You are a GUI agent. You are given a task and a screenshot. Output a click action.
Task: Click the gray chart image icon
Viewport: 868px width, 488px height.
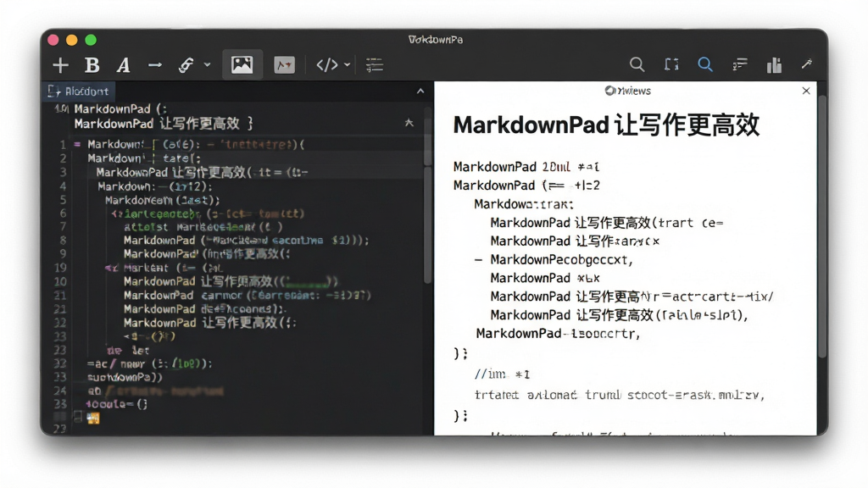tap(285, 65)
